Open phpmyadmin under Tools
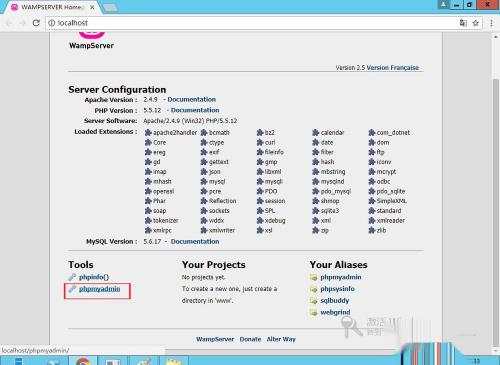Screen dimensions: 500x365 (x=99, y=289)
